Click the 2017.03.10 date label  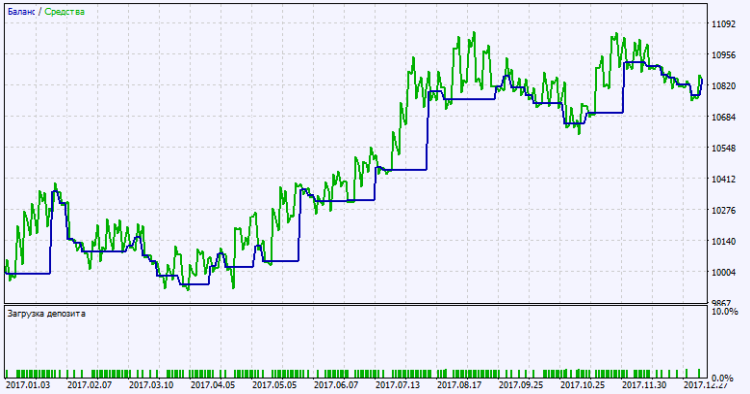[x=151, y=385]
